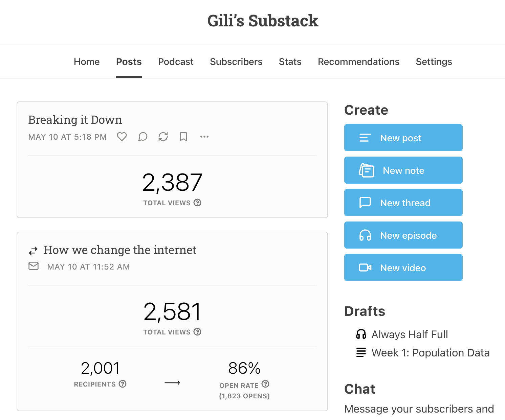The width and height of the screenshot is (505, 420).
Task: Like the Breaking it Down post
Action: (122, 137)
